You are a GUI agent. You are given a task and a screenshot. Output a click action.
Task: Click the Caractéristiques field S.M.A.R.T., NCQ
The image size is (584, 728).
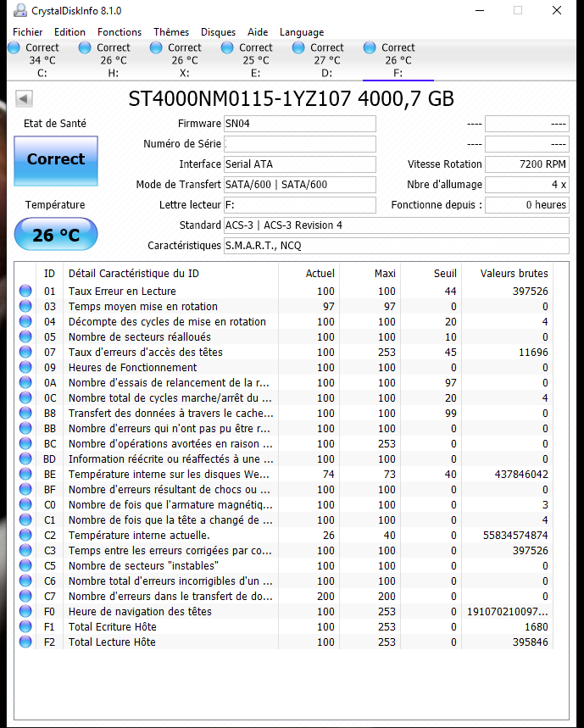[397, 246]
